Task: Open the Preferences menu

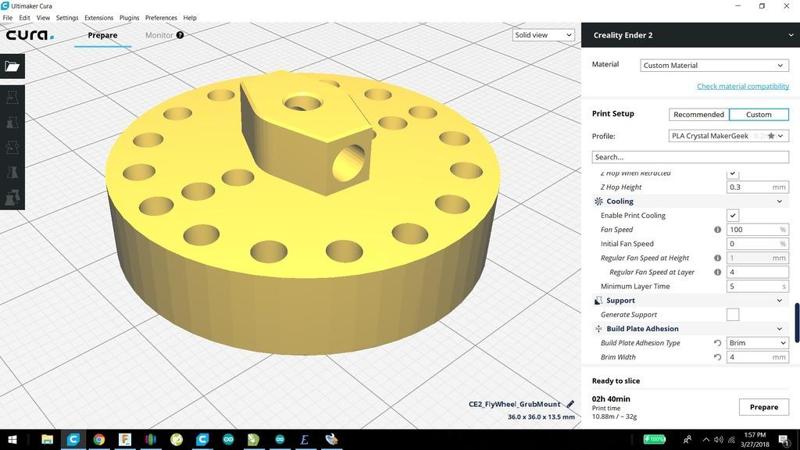Action: coord(161,18)
